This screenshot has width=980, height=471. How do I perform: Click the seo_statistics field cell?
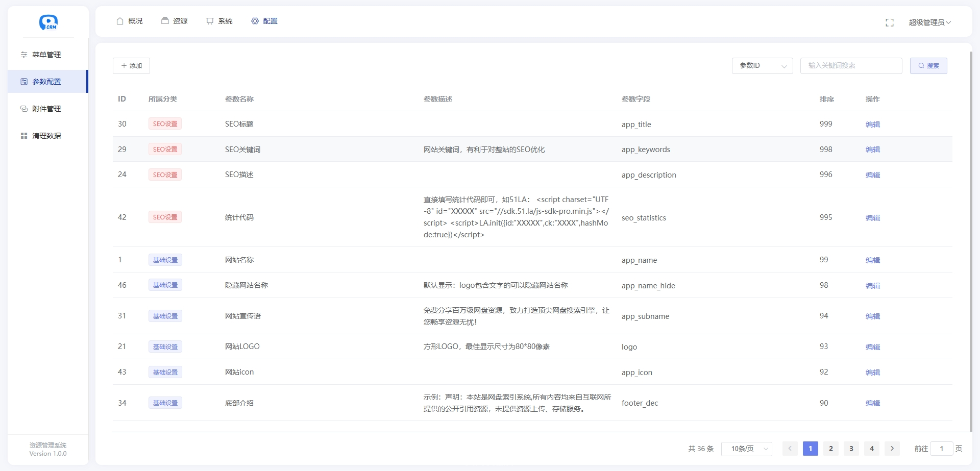click(x=644, y=218)
